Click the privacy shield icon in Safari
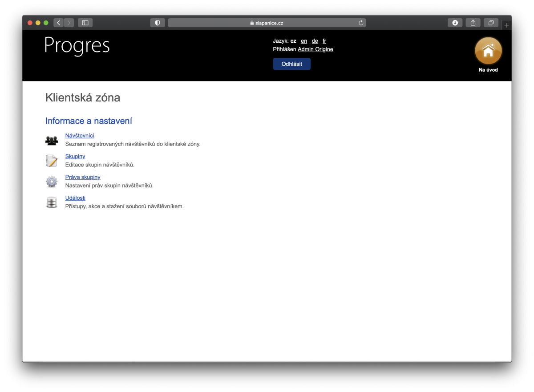 click(157, 23)
